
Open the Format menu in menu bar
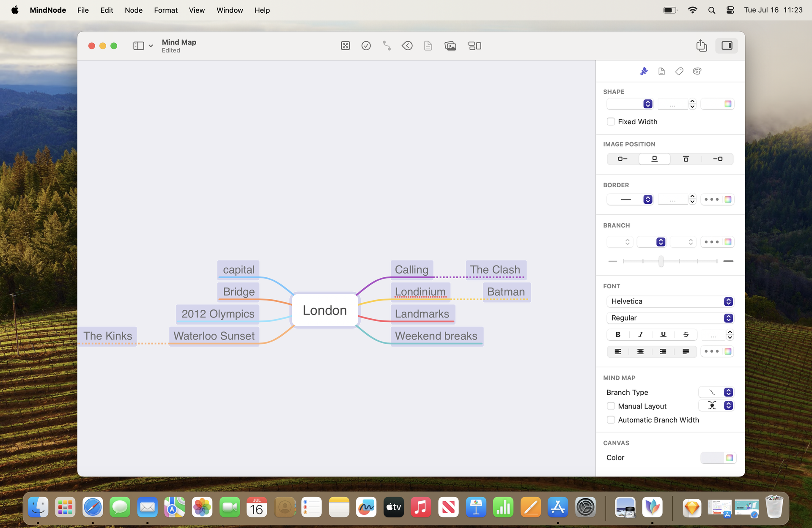click(x=165, y=10)
